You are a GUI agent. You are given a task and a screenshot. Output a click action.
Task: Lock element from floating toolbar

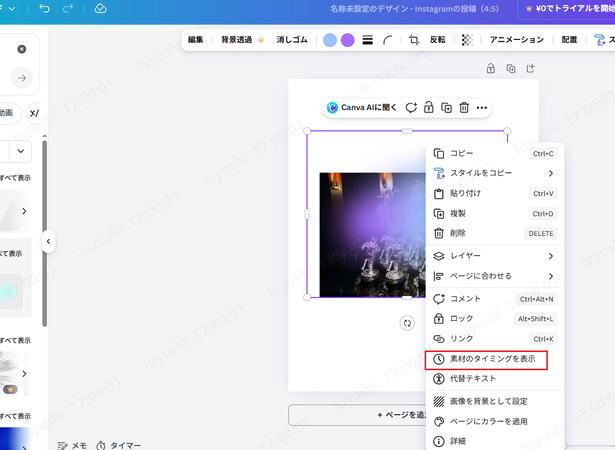click(429, 107)
